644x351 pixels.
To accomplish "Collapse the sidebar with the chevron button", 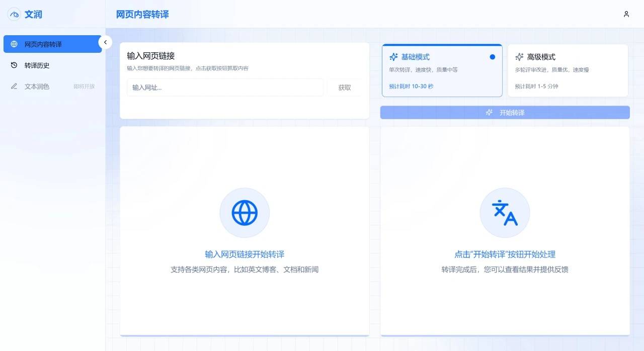I will (x=105, y=43).
